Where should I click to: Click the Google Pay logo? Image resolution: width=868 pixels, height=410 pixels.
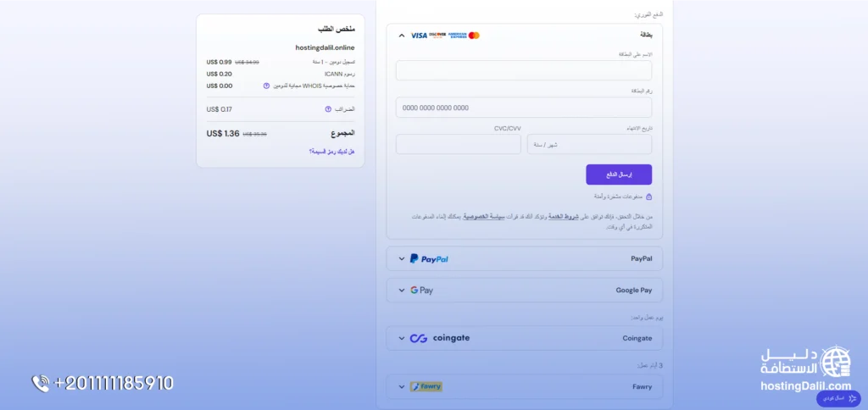coord(422,290)
